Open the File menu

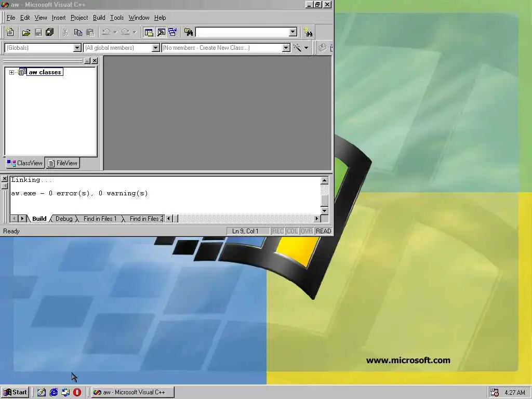[x=11, y=18]
